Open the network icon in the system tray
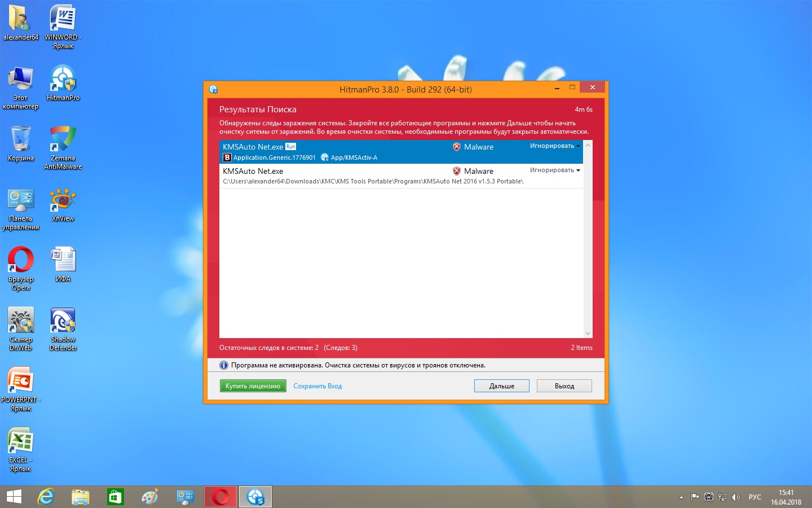This screenshot has height=508, width=812. pos(722,497)
